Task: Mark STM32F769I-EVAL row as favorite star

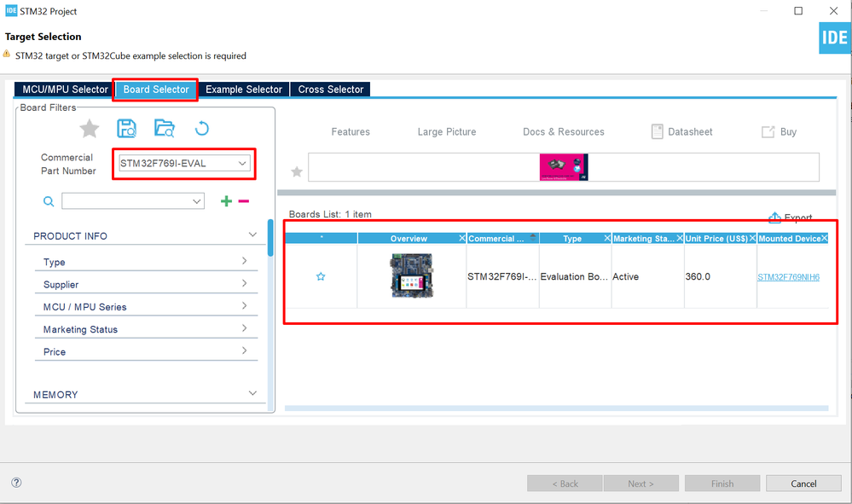Action: pyautogui.click(x=321, y=276)
